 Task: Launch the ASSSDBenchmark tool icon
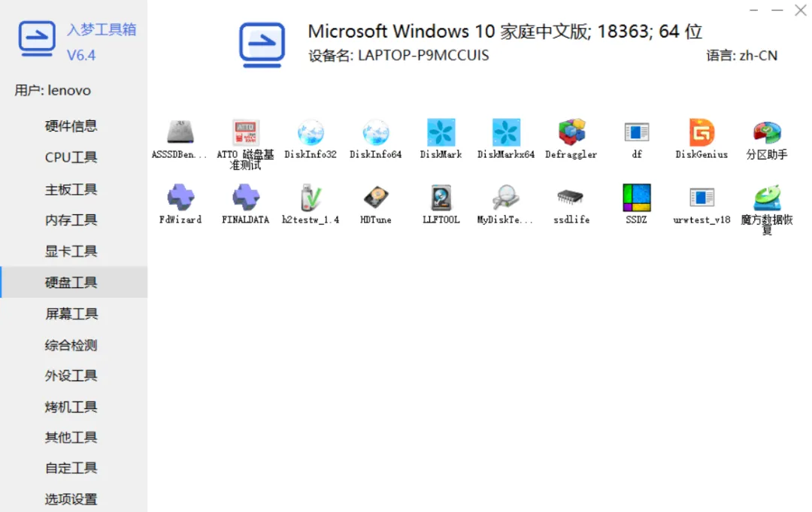180,139
